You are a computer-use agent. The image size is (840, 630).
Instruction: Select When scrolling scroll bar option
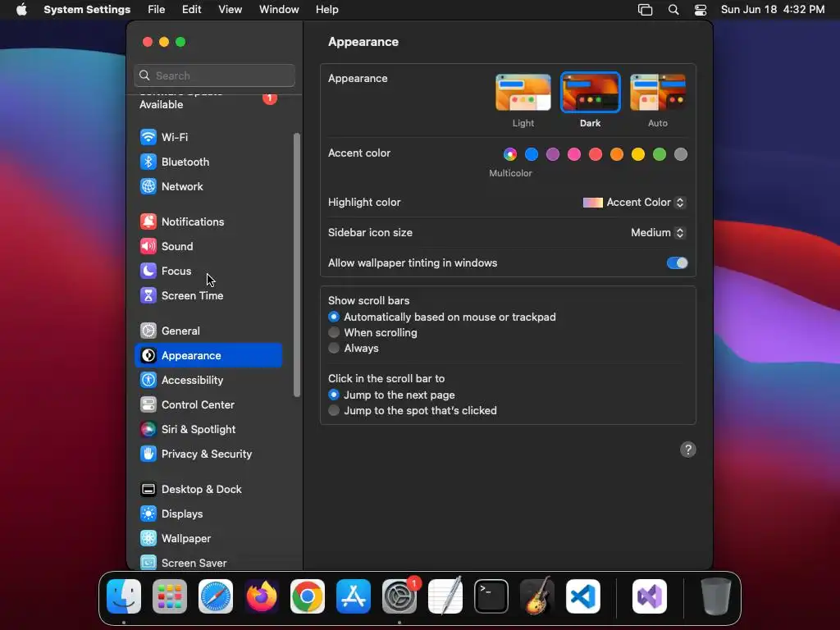coord(334,333)
